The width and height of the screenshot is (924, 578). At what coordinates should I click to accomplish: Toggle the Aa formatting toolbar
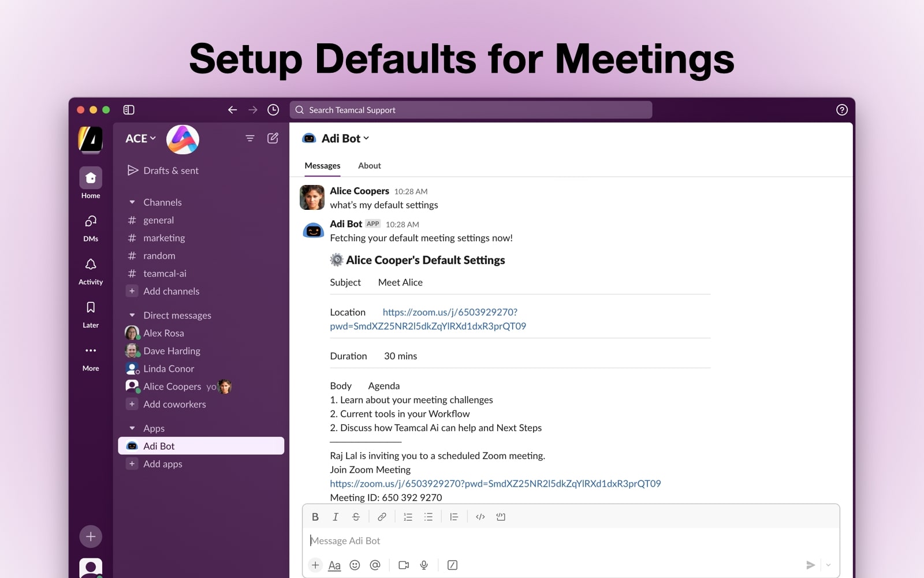(x=334, y=565)
